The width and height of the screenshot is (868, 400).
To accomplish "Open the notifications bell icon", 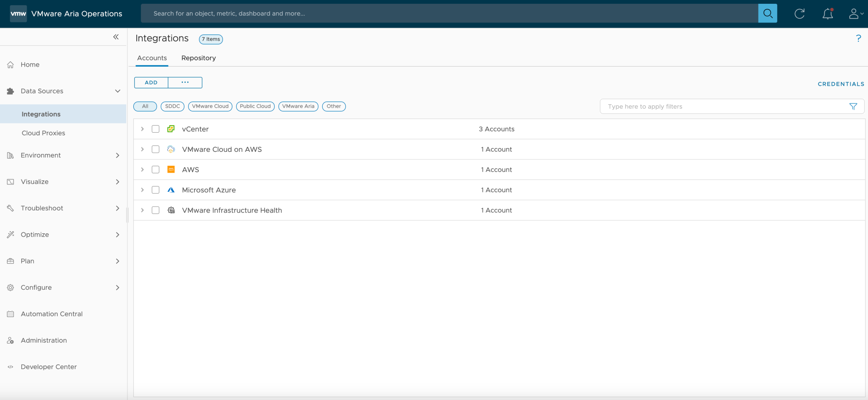I will tap(827, 14).
